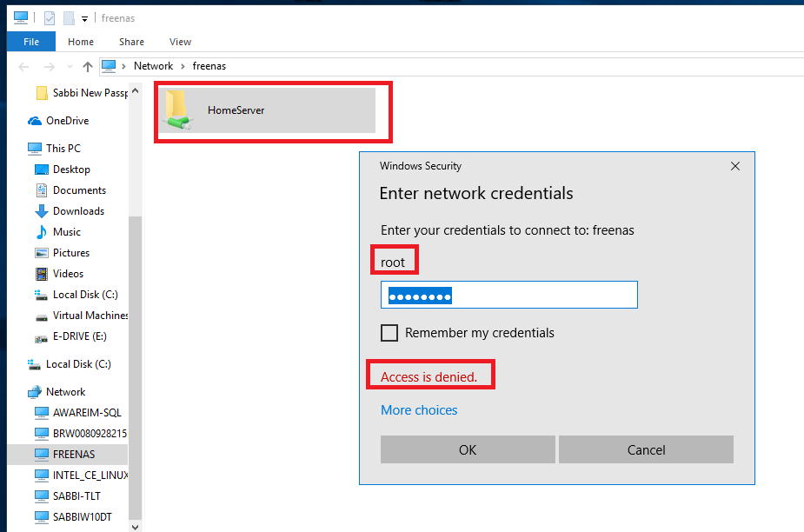This screenshot has height=532, width=804.
Task: Click the Downloads arrow icon
Action: pos(42,211)
